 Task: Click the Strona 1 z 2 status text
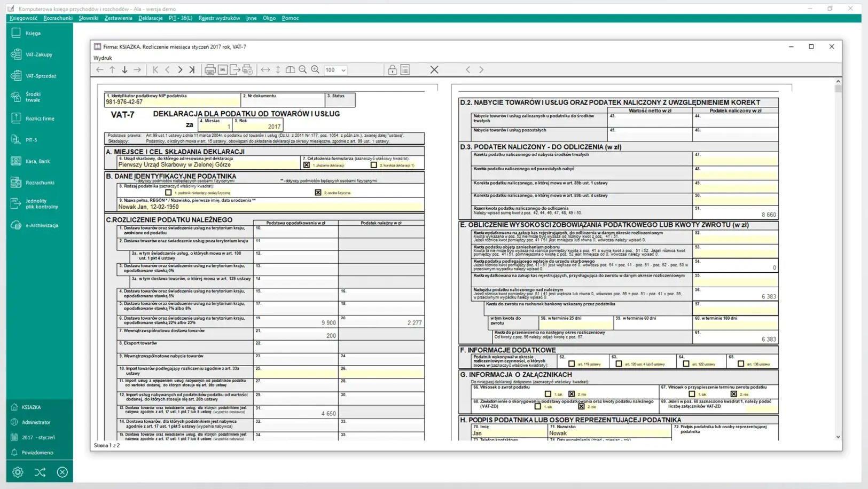(107, 445)
